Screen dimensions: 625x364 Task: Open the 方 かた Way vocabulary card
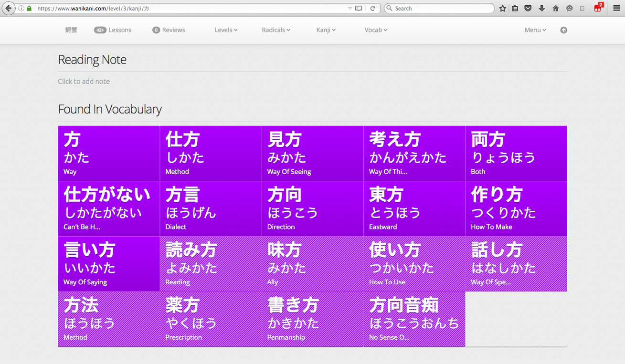click(109, 154)
